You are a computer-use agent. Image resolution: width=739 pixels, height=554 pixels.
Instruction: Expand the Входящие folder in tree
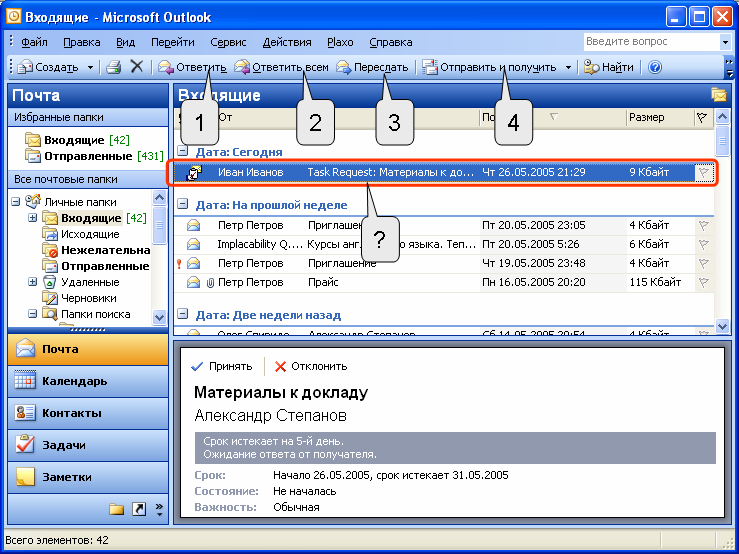(33, 218)
